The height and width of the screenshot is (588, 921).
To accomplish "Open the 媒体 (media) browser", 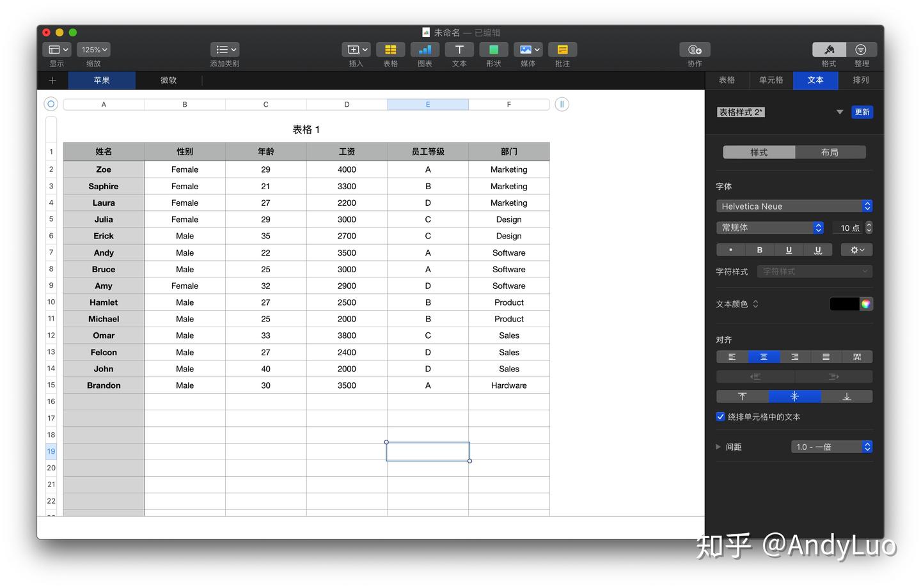I will pyautogui.click(x=524, y=50).
